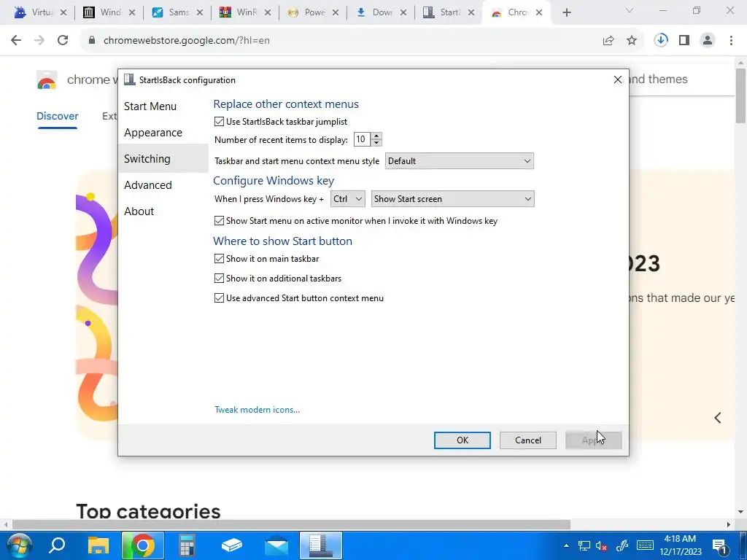This screenshot has height=560, width=747.
Task: Open Tweak modern icons link
Action: point(258,410)
